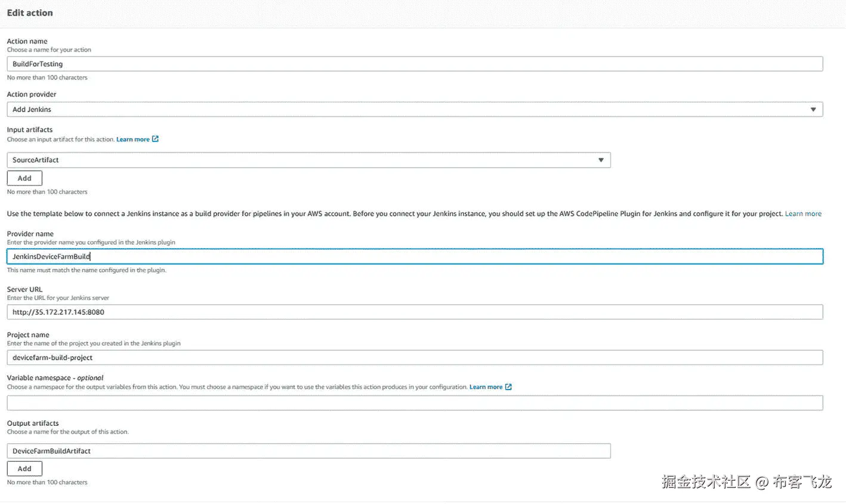
Task: Open the Action provider dropdown
Action: [x=415, y=109]
